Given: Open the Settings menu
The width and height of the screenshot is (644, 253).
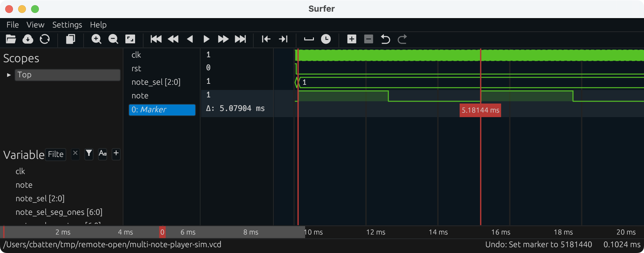Looking at the screenshot, I should 67,25.
